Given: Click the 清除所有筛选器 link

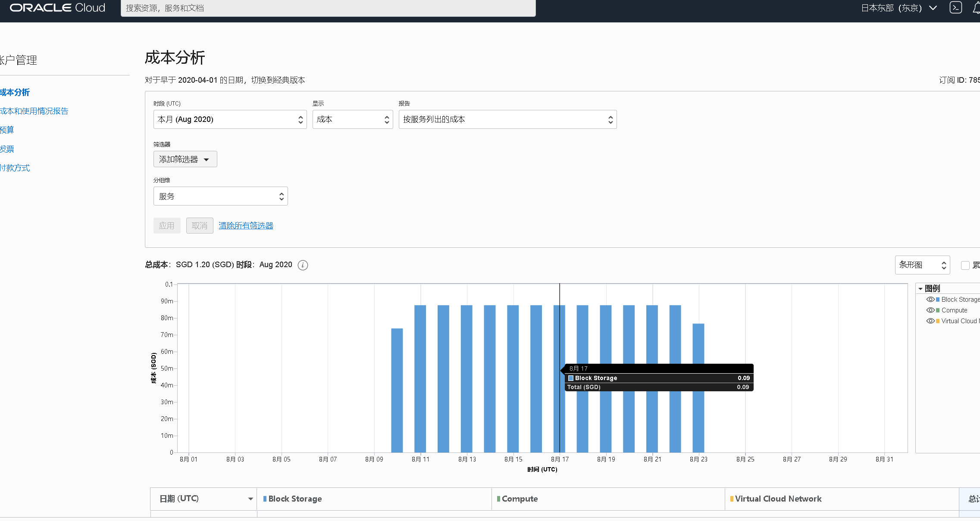Looking at the screenshot, I should 246,226.
